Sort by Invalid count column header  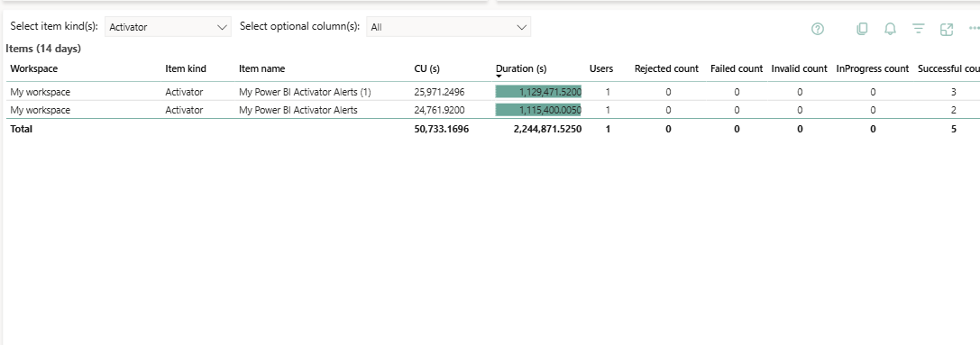coord(800,68)
